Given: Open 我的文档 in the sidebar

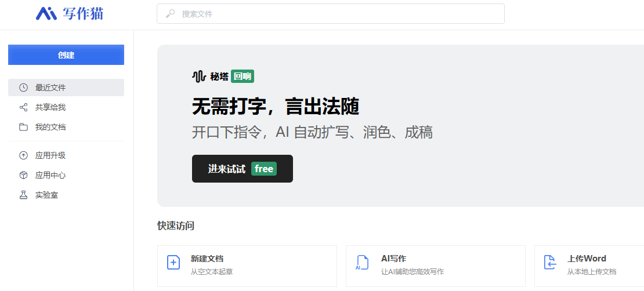Looking at the screenshot, I should point(66,127).
